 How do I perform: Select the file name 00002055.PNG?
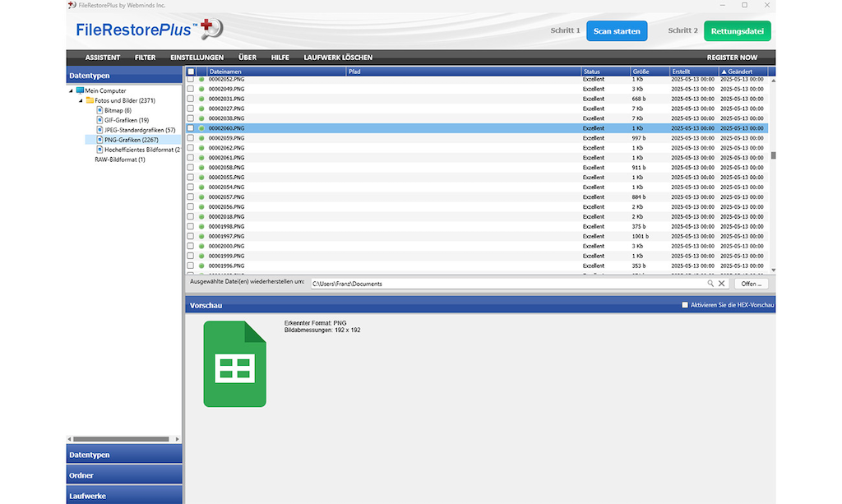click(x=226, y=177)
